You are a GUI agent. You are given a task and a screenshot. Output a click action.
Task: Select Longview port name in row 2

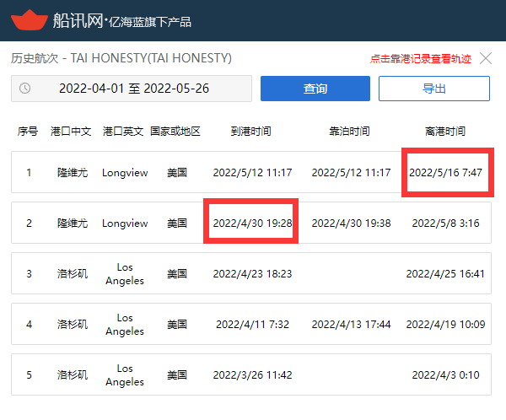(x=125, y=223)
